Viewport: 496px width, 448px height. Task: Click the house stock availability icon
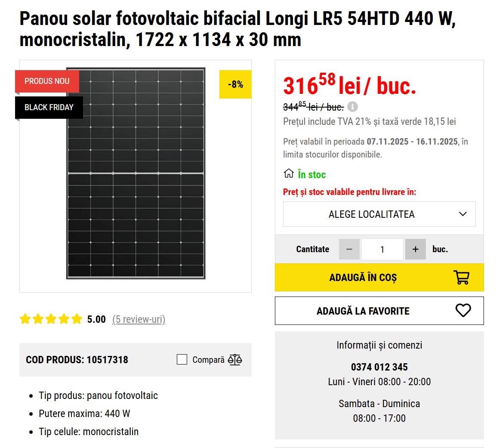pos(289,173)
